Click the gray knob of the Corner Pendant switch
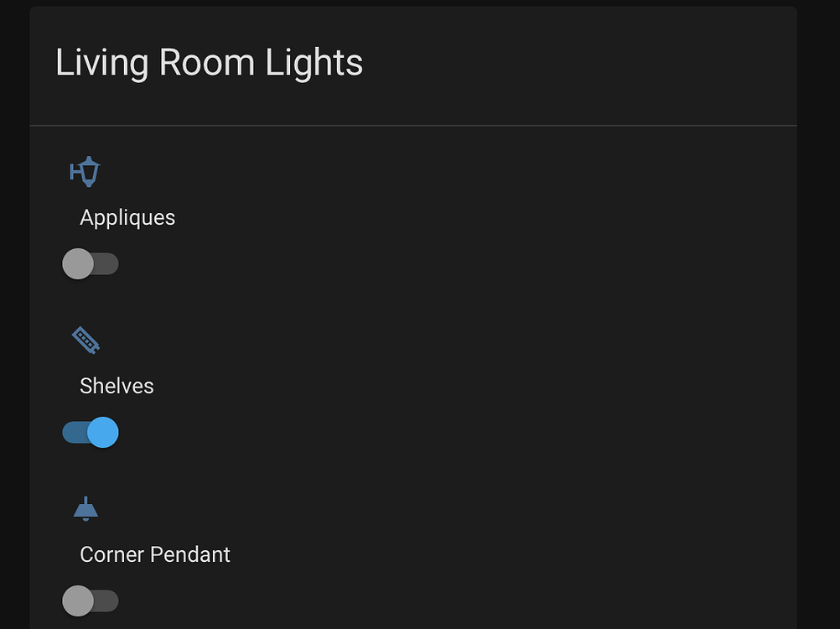Viewport: 840px width, 629px height. 78,600
